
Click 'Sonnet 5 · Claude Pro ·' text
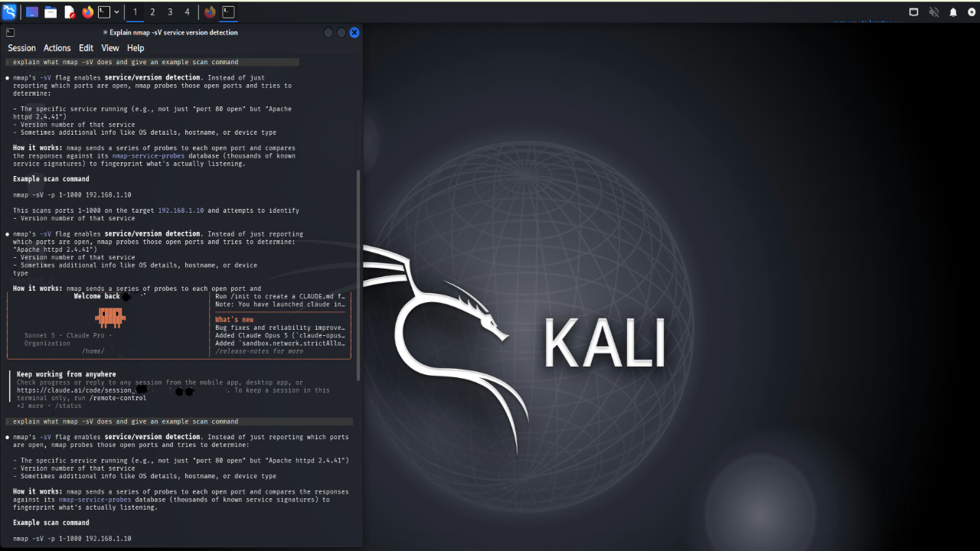tap(68, 335)
